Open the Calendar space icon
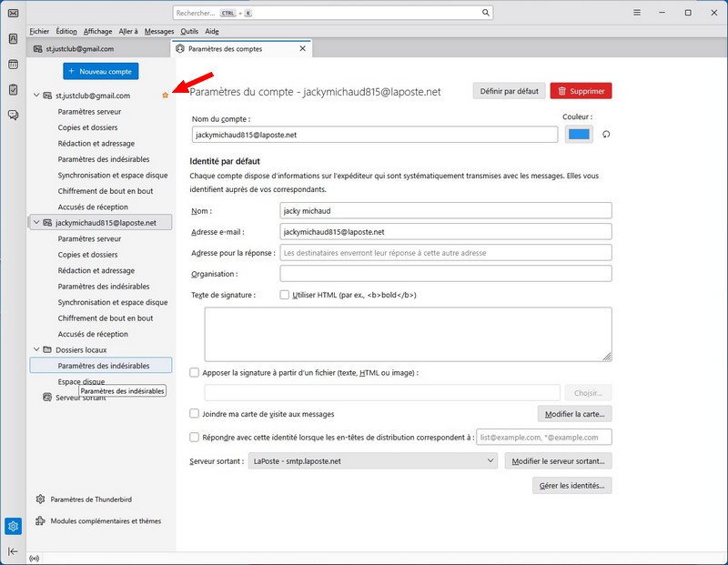Screen dimensions: 728x565 13,65
